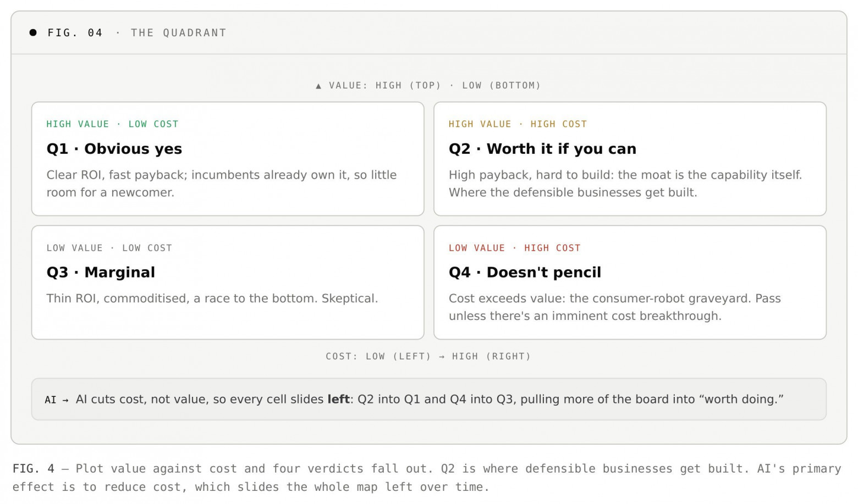Screen dimensions: 858x504
Task: Click the Q4 consumer-robot graveyard description
Action: click(x=615, y=307)
